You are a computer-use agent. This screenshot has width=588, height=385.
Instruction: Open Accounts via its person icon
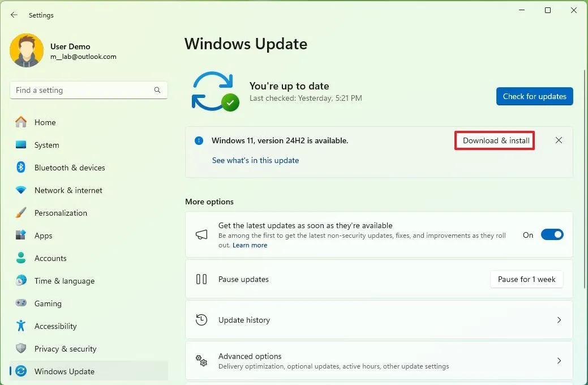21,258
